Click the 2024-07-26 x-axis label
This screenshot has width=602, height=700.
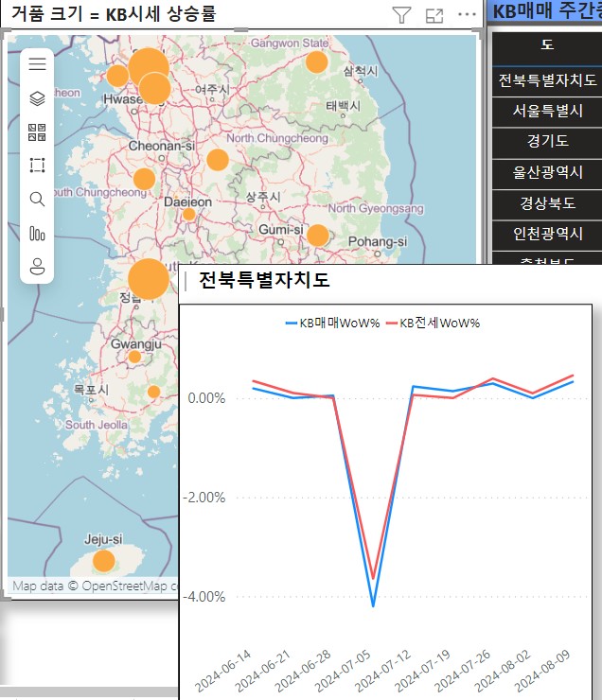pos(463,670)
